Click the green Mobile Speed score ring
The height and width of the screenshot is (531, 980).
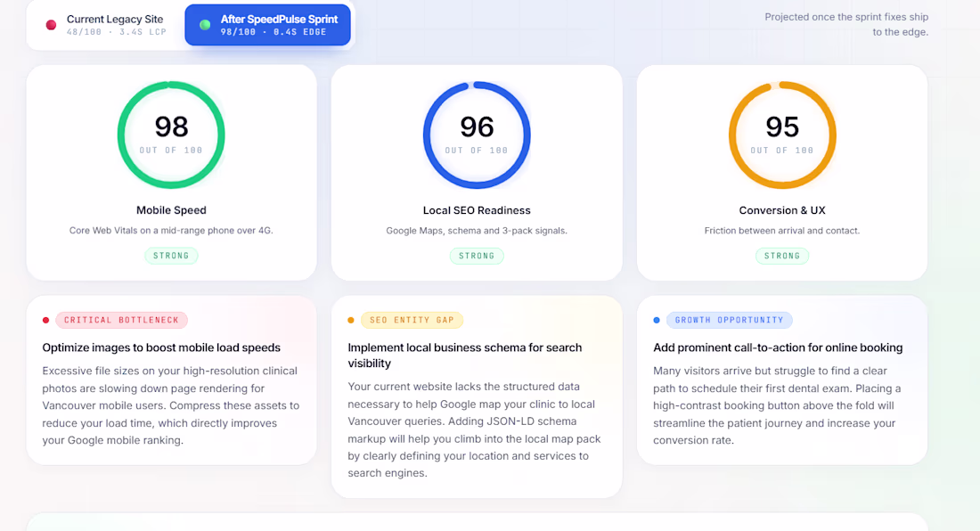[x=171, y=135]
